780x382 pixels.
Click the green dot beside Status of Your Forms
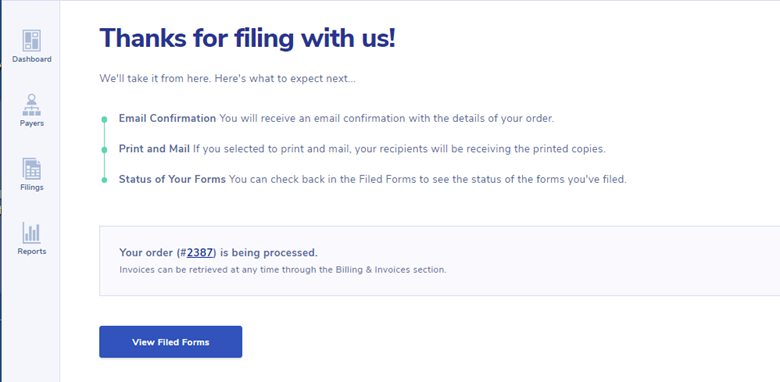click(104, 180)
